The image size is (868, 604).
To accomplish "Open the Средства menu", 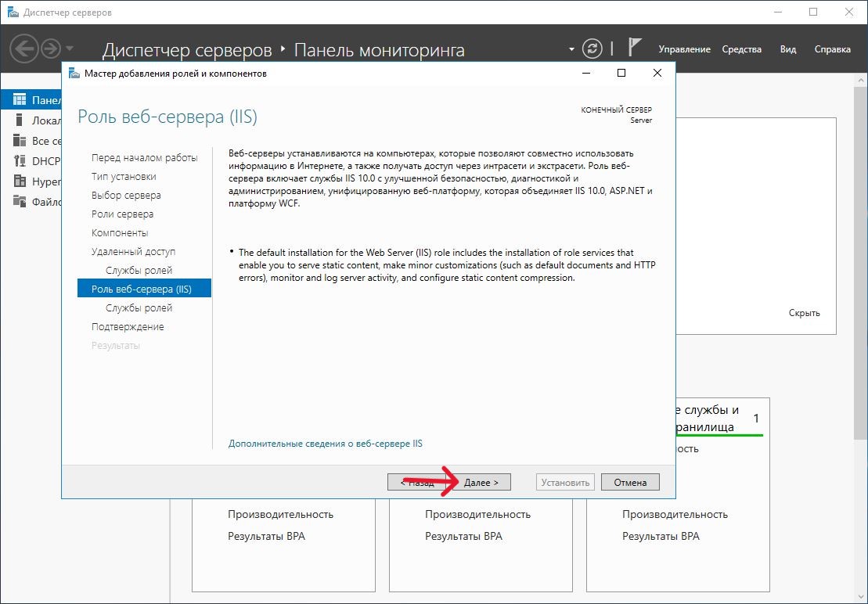I will click(741, 49).
